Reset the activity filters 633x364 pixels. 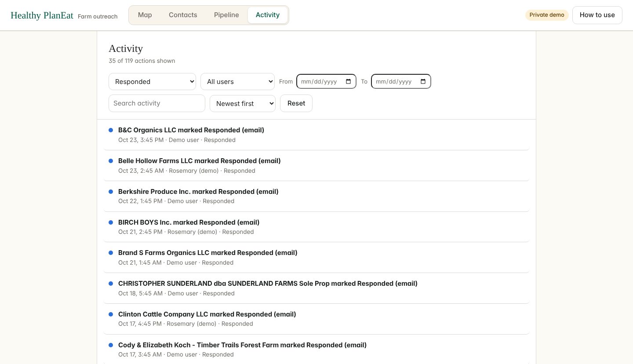pyautogui.click(x=296, y=103)
